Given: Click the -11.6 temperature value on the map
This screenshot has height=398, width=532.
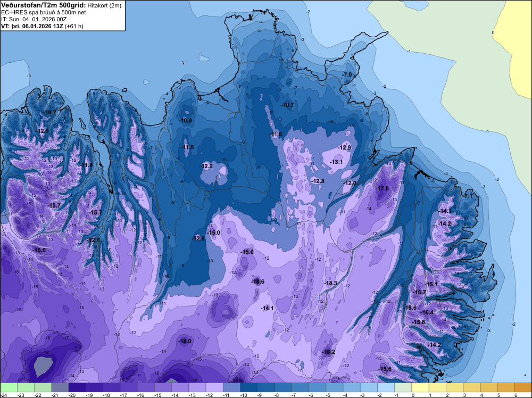Looking at the screenshot, I should (276, 135).
